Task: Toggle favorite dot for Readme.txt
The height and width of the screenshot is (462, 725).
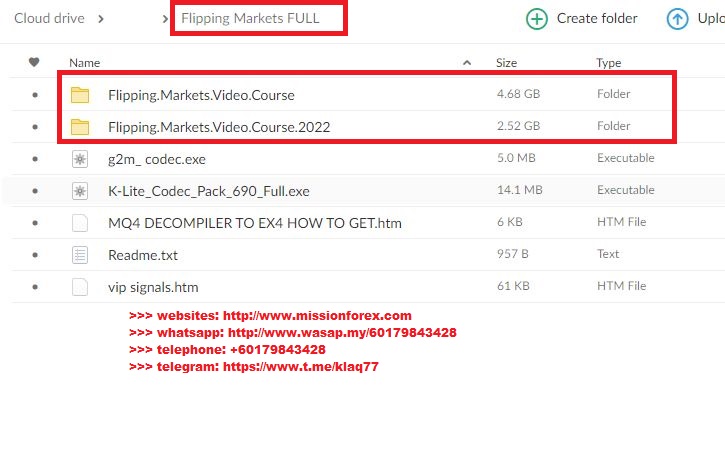Action: [35, 255]
